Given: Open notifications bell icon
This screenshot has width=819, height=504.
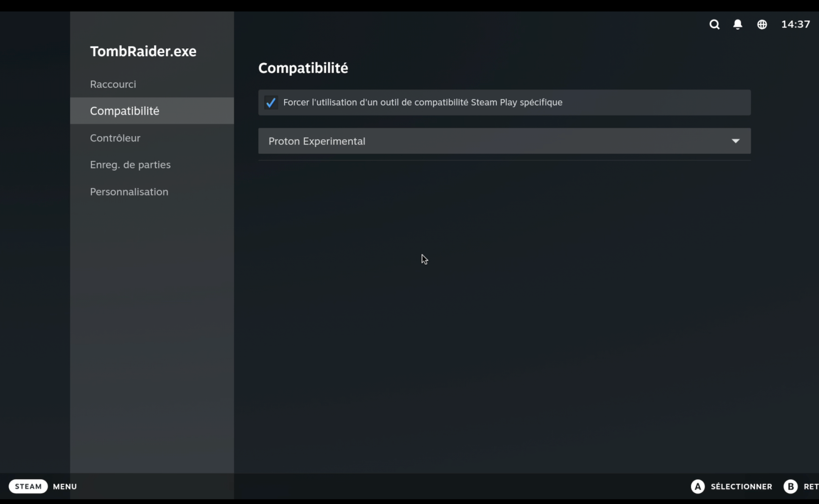Looking at the screenshot, I should coord(738,24).
